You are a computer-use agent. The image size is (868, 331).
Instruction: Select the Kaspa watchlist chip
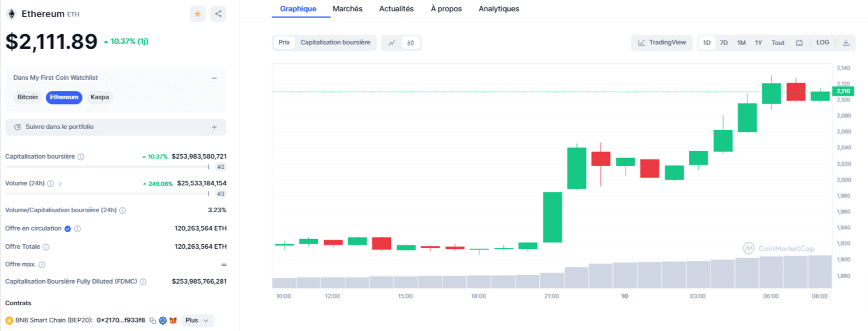[100, 97]
